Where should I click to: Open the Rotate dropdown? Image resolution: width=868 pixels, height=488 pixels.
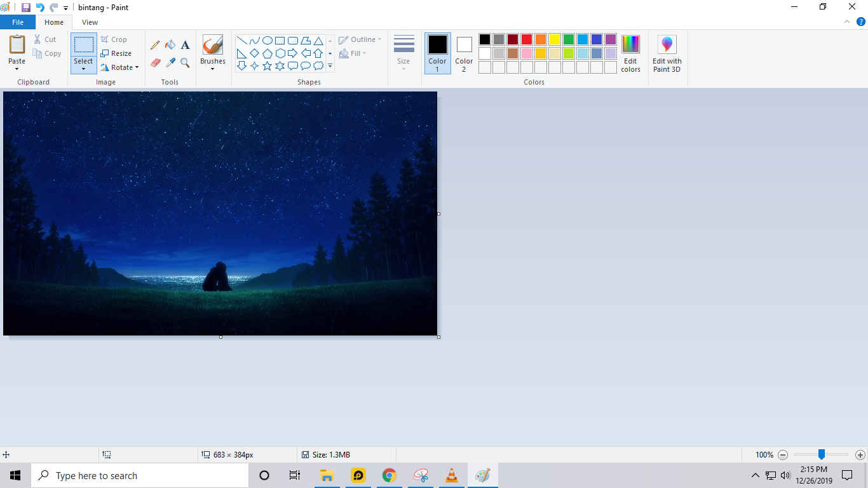coord(119,67)
